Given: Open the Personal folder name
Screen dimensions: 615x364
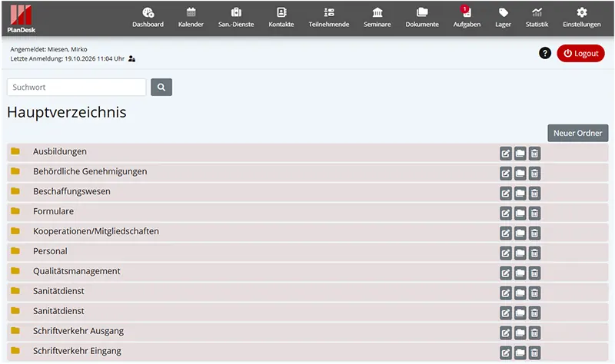Looking at the screenshot, I should pyautogui.click(x=50, y=251).
